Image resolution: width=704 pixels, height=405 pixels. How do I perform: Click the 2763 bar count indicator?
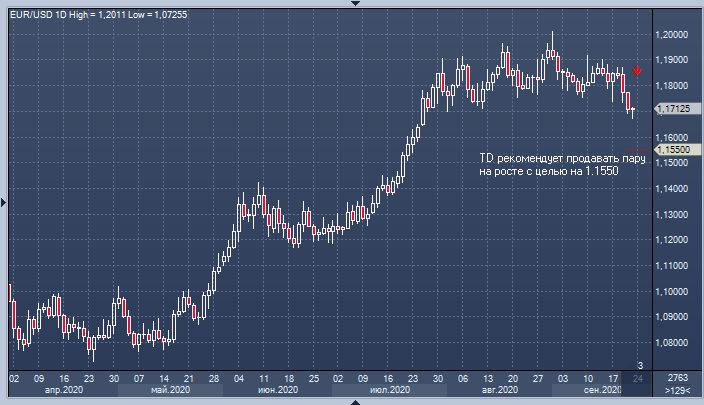677,377
